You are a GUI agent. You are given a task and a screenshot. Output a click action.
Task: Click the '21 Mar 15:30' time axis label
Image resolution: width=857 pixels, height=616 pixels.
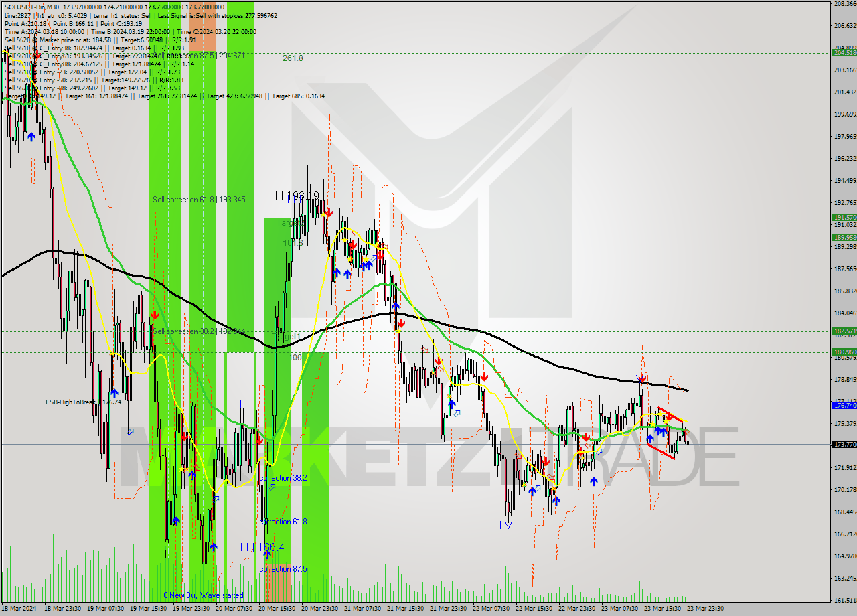406,609
